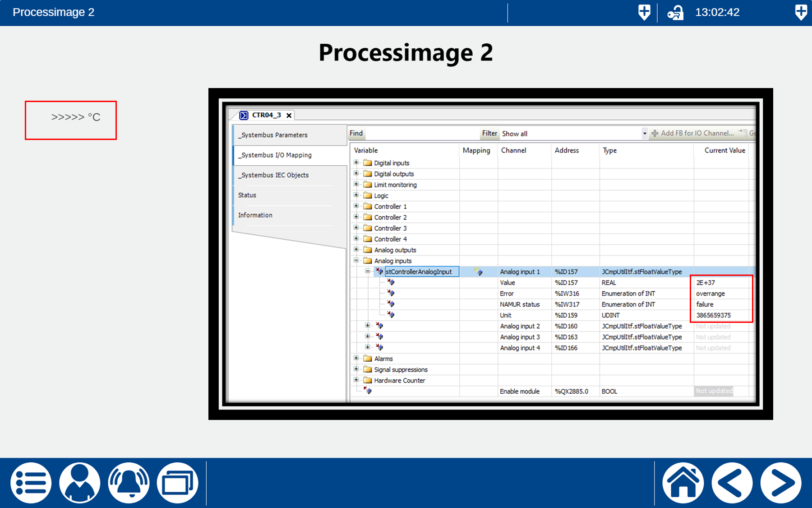
Task: Open the main menu list icon
Action: (x=31, y=483)
